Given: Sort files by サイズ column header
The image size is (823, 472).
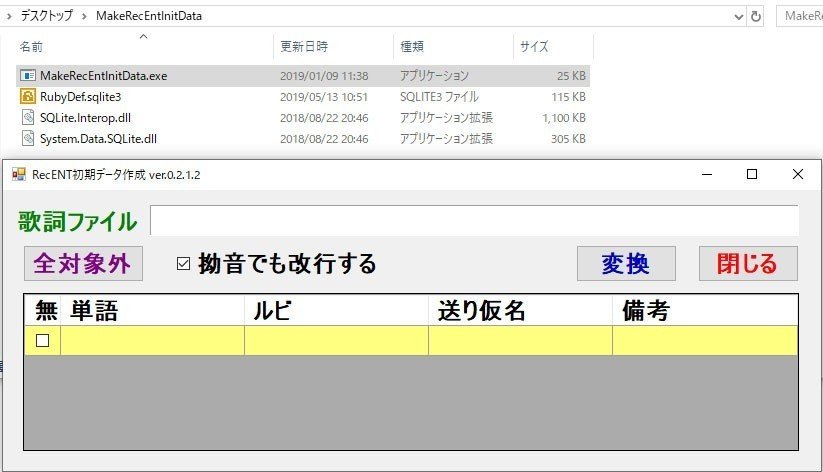Looking at the screenshot, I should tap(553, 47).
